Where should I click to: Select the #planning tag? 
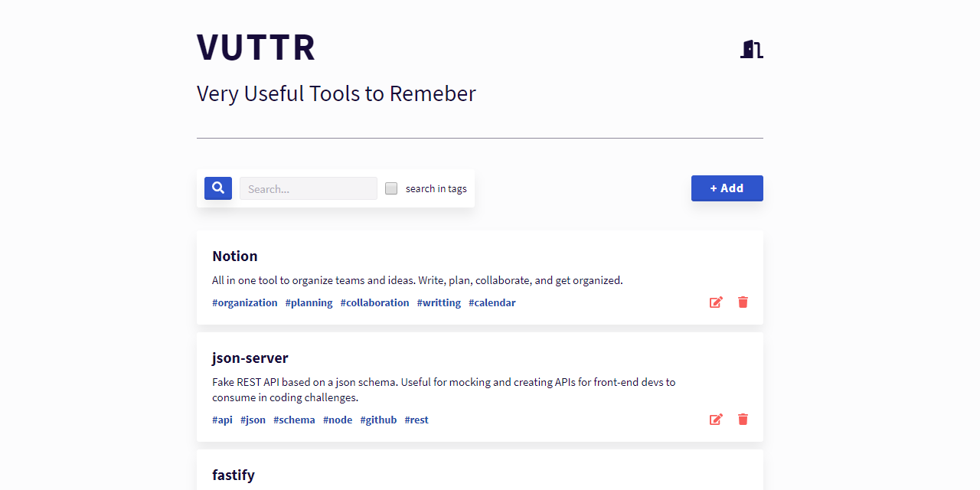pyautogui.click(x=309, y=302)
